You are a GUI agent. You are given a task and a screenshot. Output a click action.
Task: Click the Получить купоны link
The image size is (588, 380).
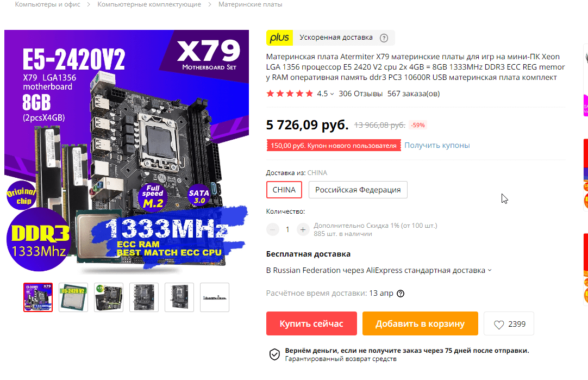(437, 145)
